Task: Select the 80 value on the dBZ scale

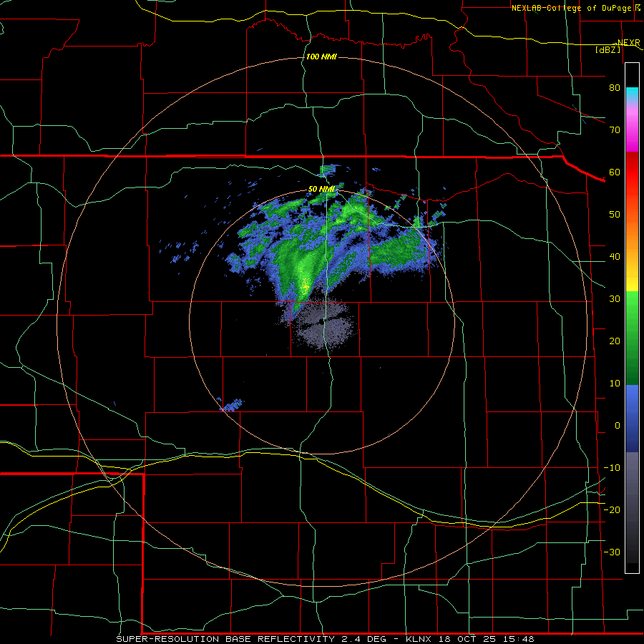Action: point(615,87)
